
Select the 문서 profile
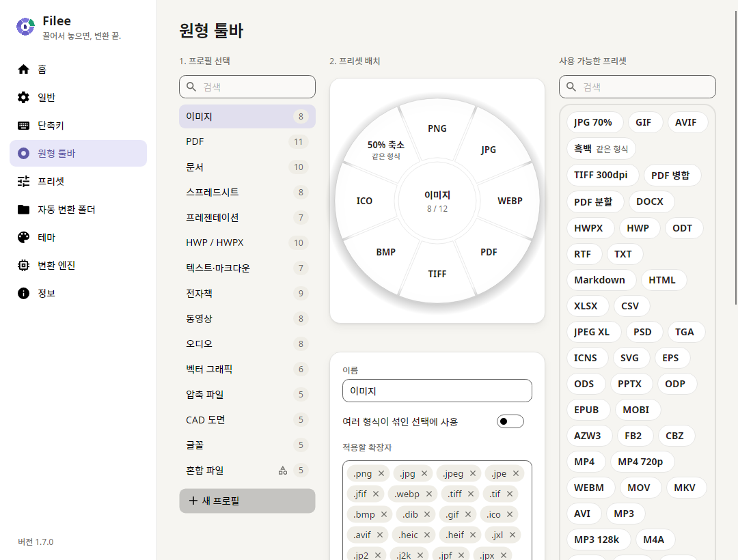click(x=247, y=167)
